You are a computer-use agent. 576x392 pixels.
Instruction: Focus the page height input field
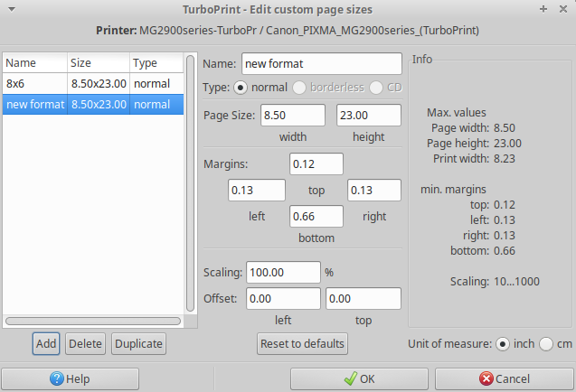coord(368,116)
